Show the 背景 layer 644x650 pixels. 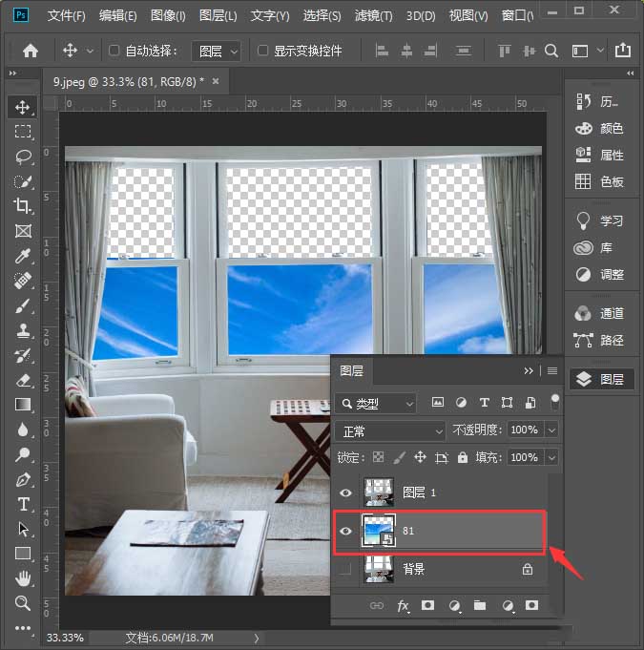(x=344, y=569)
